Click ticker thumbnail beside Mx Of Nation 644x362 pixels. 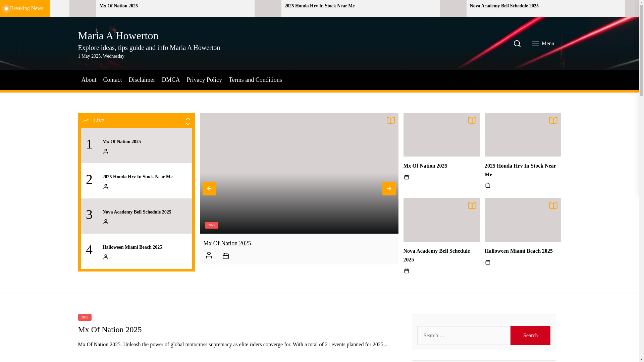[x=83, y=8]
